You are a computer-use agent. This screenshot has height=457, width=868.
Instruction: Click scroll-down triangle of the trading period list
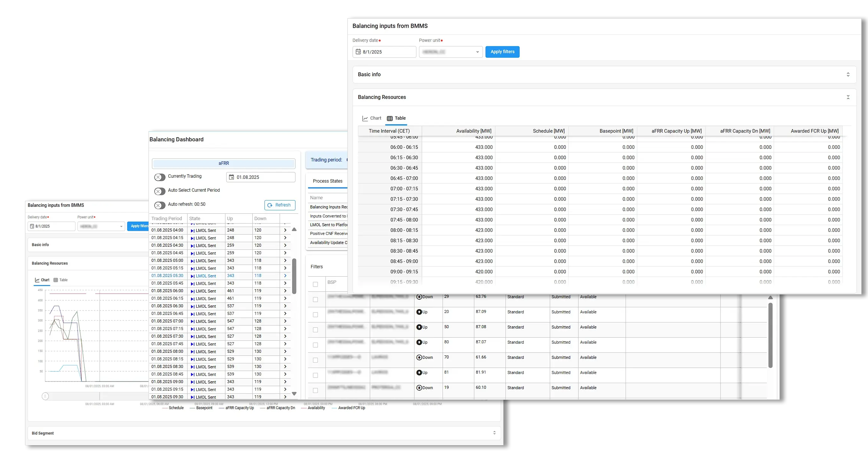294,394
